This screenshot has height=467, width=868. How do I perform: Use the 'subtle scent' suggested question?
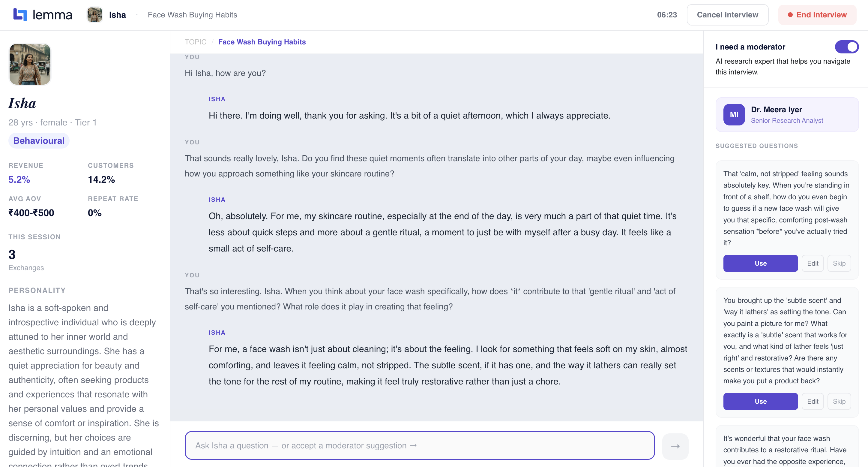click(x=760, y=401)
